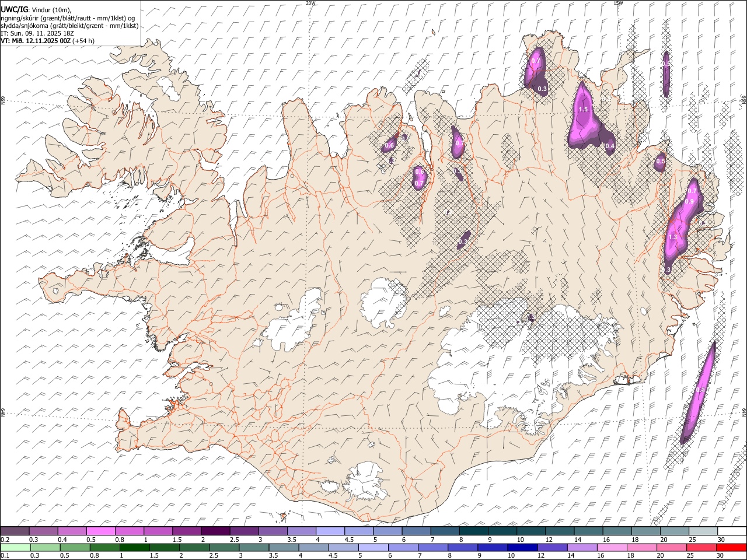Screen dimensions: 747x560
Task: Click the 'IT: Sun. 09. 11. 2025 18Z' line
Action: click(x=37, y=33)
